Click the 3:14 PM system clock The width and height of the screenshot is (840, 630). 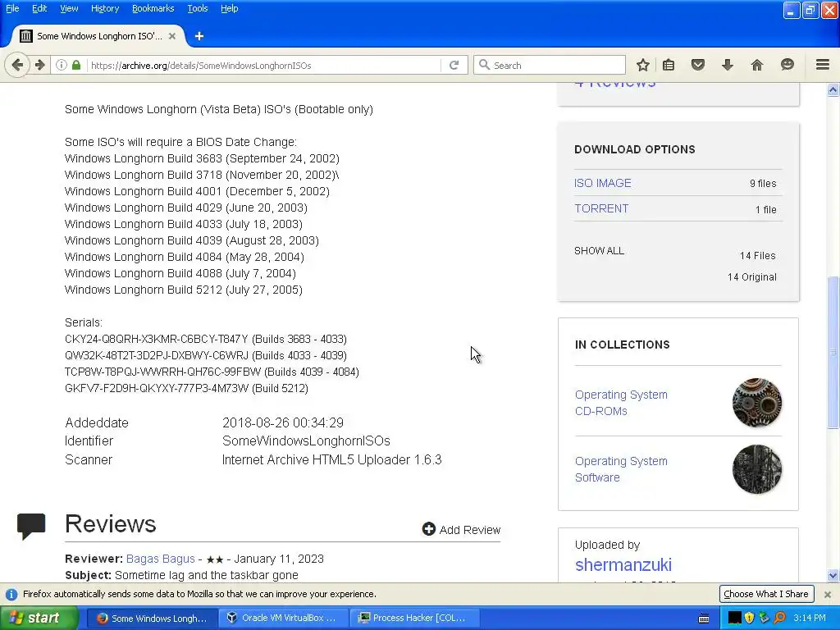click(x=809, y=619)
